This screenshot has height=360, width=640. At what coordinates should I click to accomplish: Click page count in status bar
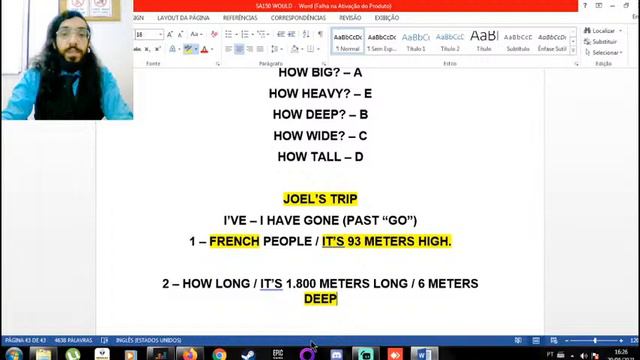25,340
